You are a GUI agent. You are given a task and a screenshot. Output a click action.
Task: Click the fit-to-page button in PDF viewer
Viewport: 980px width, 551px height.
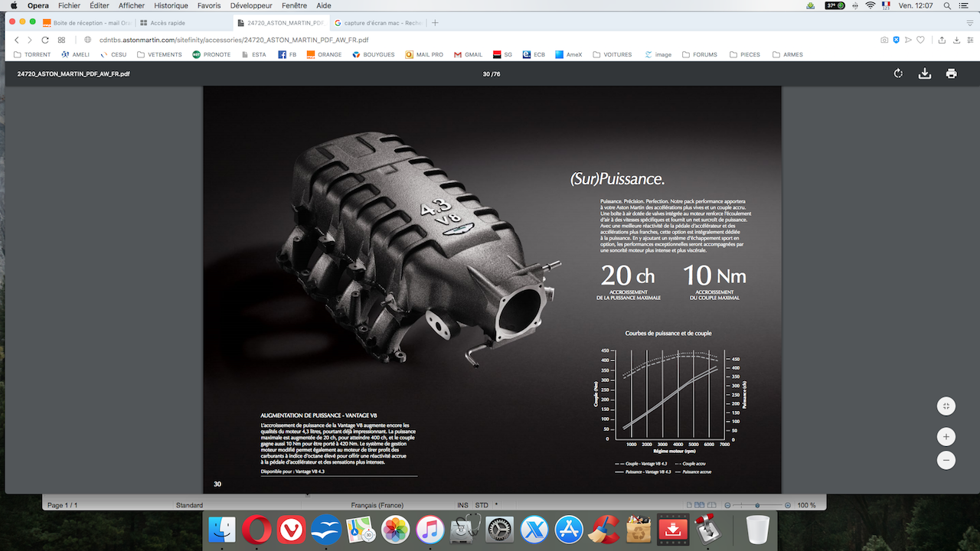(946, 406)
